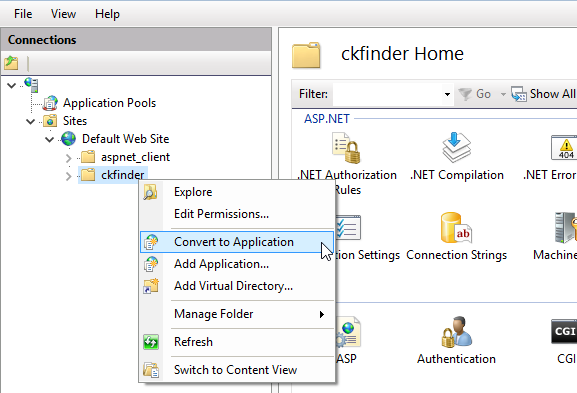Select Application Pools in the tree

point(109,103)
